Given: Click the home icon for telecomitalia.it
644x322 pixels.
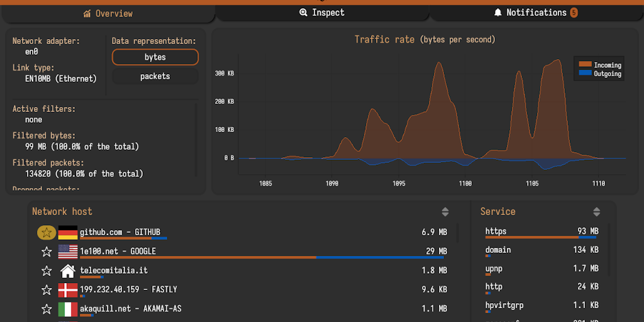Looking at the screenshot, I should tap(68, 271).
